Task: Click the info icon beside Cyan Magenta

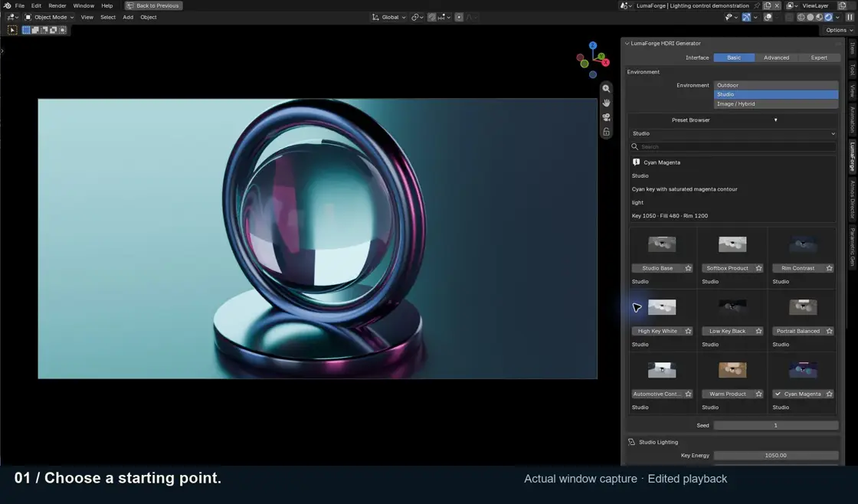Action: click(x=636, y=162)
